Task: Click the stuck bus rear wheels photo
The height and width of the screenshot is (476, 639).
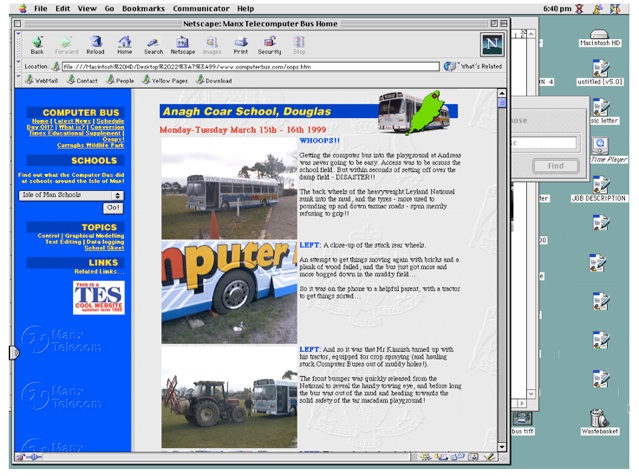Action: 229,290
